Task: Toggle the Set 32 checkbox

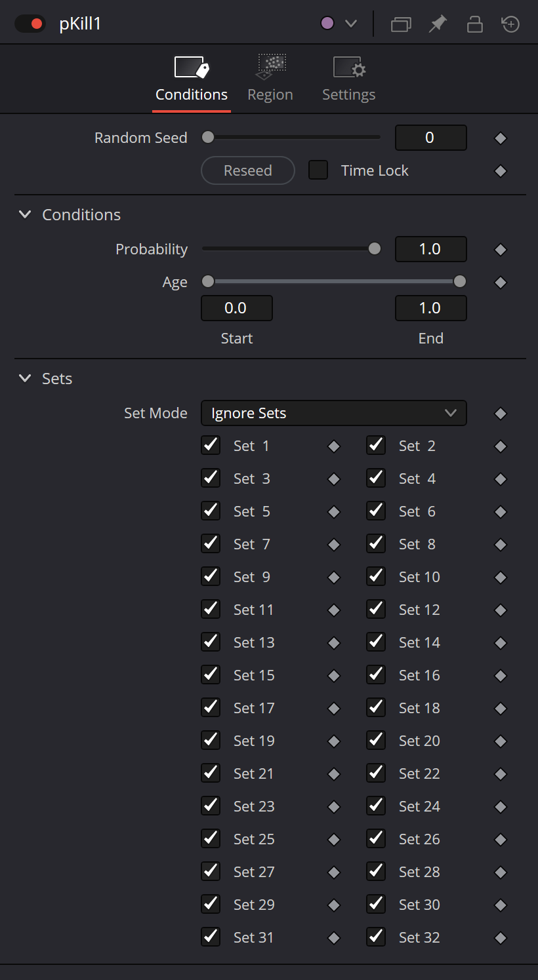Action: (376, 937)
